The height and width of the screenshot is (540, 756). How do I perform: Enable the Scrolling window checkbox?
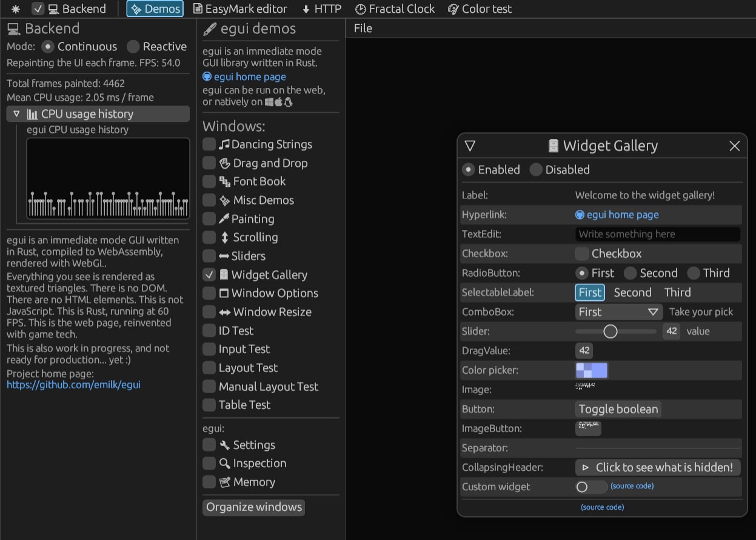coord(209,237)
